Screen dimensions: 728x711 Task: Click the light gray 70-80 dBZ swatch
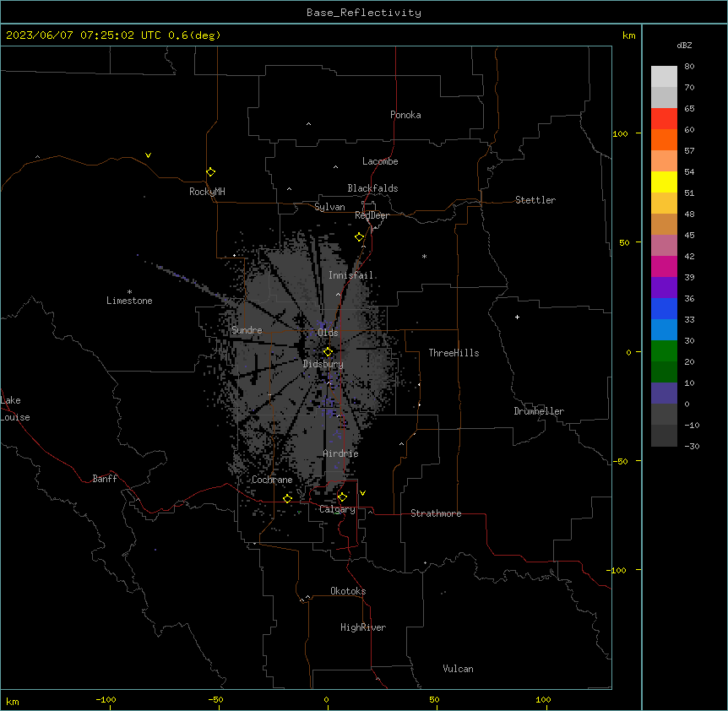[x=664, y=77]
